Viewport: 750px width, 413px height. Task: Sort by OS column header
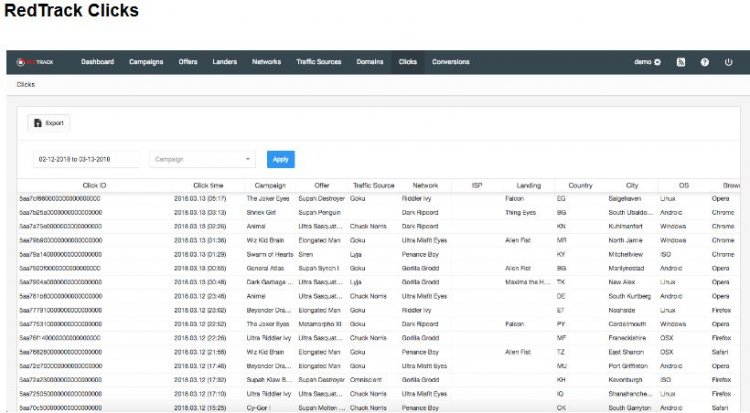pos(684,186)
